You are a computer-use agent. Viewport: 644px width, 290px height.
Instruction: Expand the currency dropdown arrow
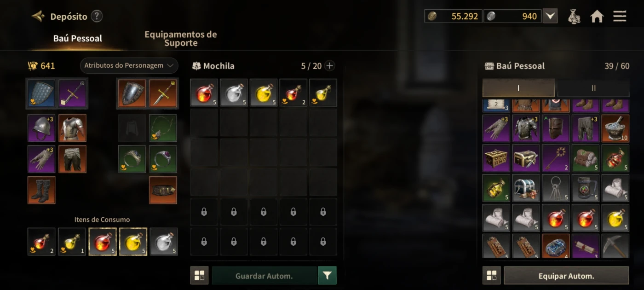tap(550, 17)
